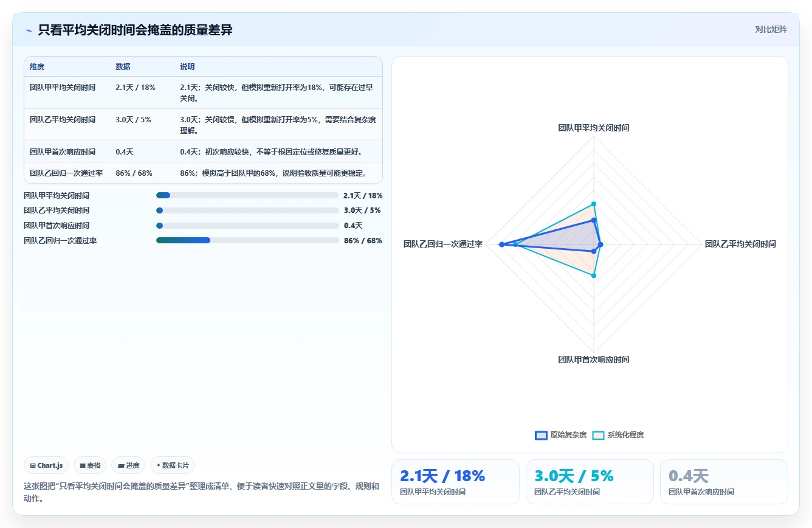
Task: Click the description starting 3.0天；关闭较慢
Action: point(278,125)
